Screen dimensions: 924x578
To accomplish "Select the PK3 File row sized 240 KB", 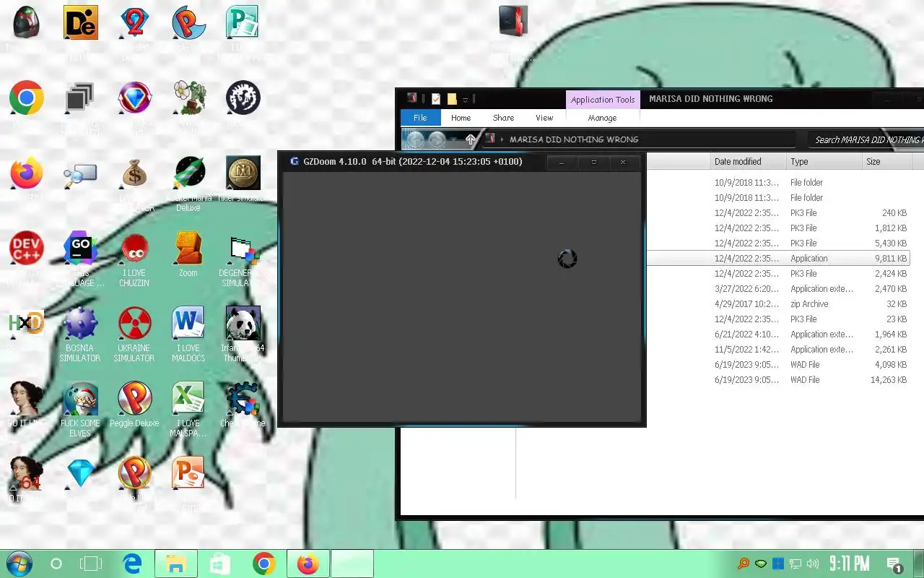I will [778, 212].
